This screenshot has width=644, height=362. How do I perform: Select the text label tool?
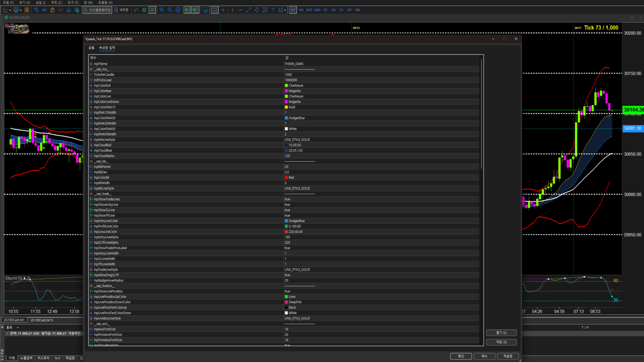[x=273, y=10]
